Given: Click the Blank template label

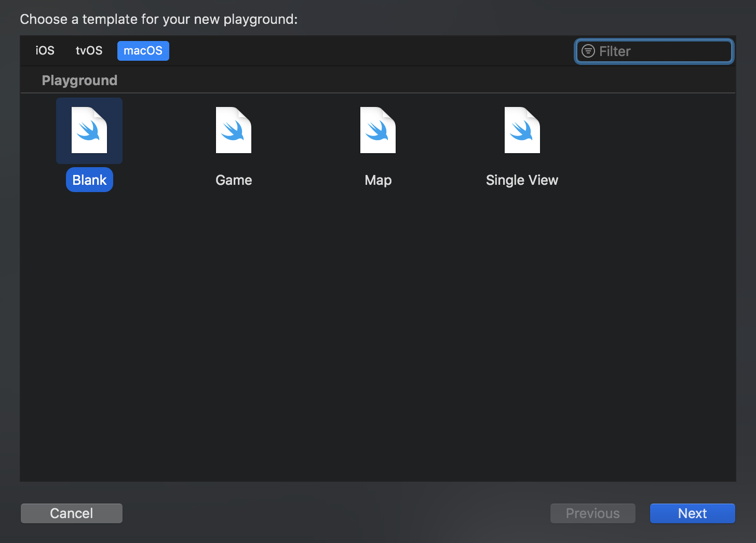Looking at the screenshot, I should coord(89,180).
